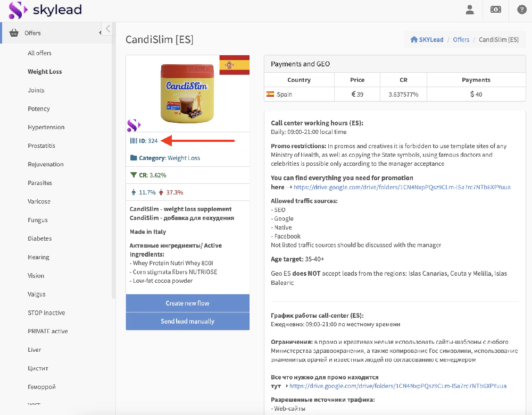
Task: Click the €39 price cell
Action: pyautogui.click(x=358, y=94)
